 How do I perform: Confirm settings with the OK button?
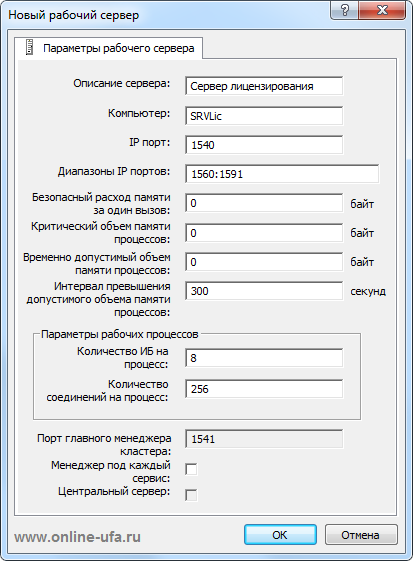(280, 535)
